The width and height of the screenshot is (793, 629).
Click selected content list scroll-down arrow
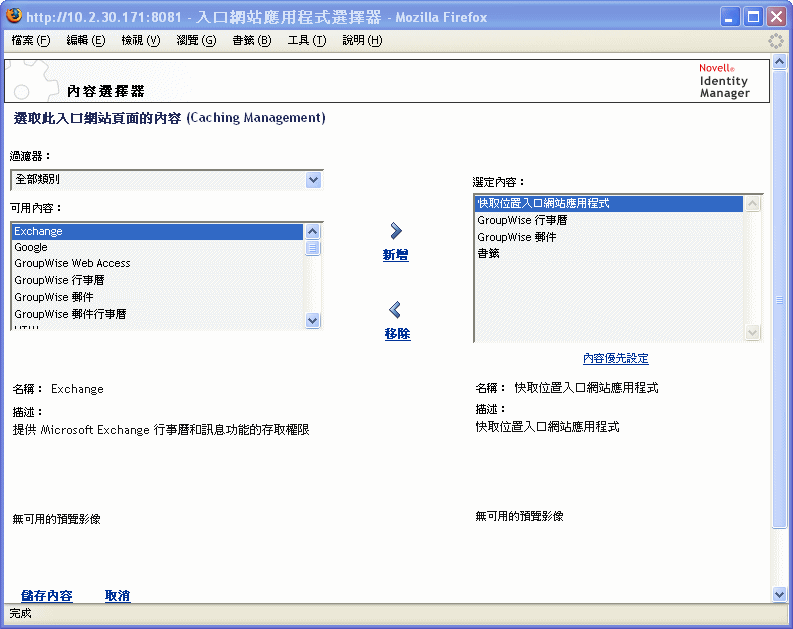(x=753, y=332)
